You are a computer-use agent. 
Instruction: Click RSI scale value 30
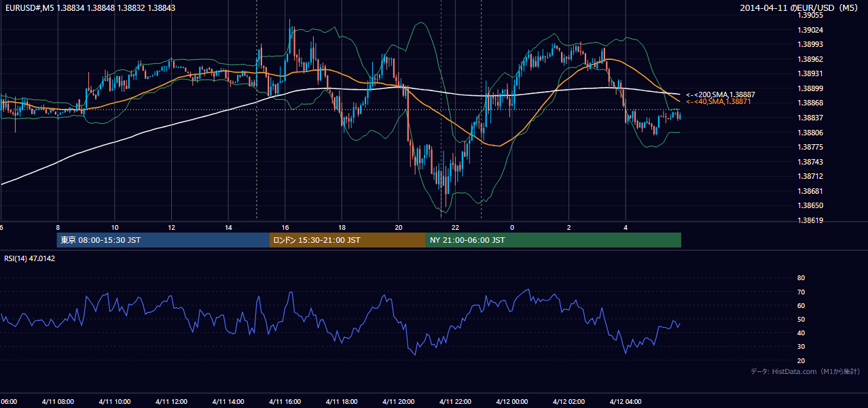[801, 347]
